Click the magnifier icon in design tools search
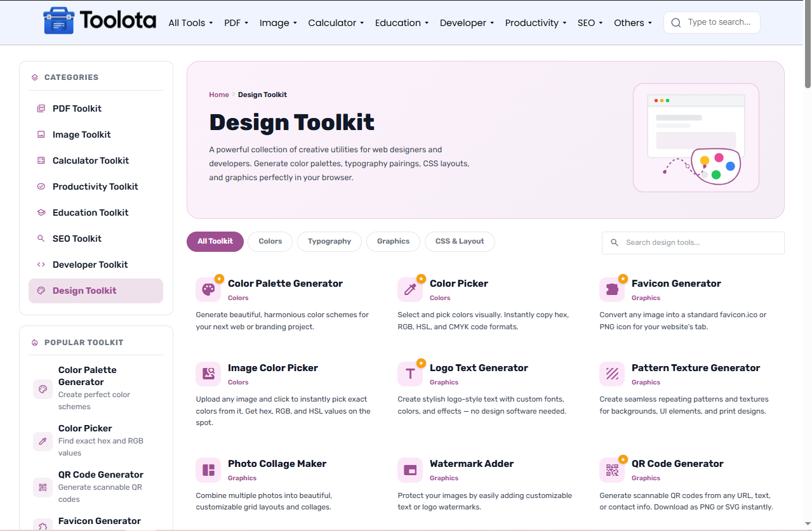This screenshot has height=531, width=812. tap(614, 242)
